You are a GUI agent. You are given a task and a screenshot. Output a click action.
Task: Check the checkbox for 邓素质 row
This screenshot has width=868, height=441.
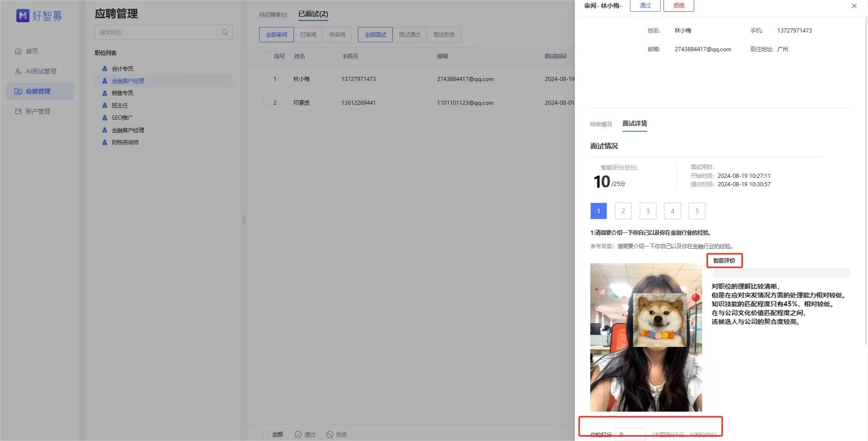[266, 102]
